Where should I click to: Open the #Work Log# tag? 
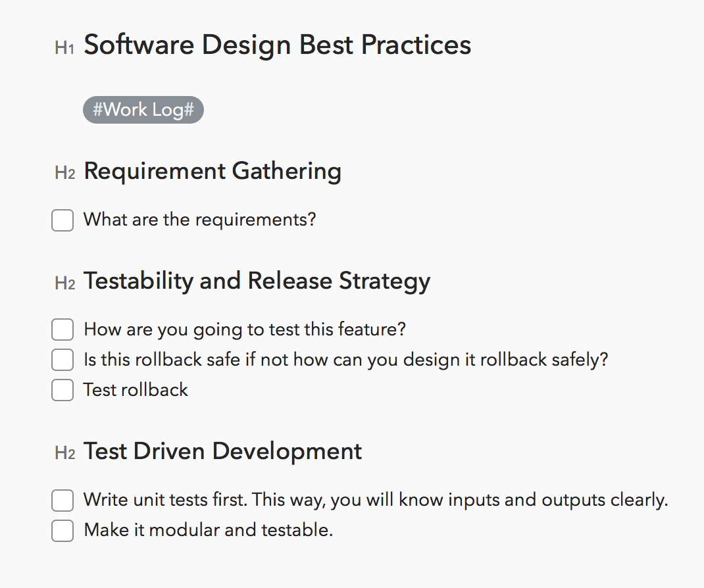(x=143, y=110)
